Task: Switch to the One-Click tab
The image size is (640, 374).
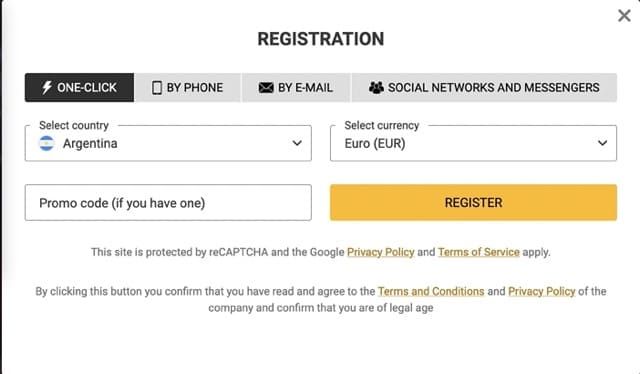Action: click(79, 87)
